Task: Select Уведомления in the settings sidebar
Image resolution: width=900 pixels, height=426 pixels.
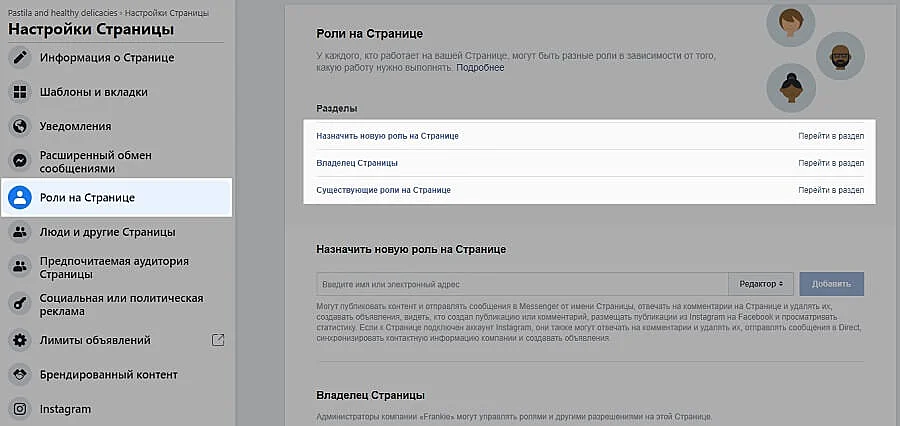Action: click(x=75, y=127)
